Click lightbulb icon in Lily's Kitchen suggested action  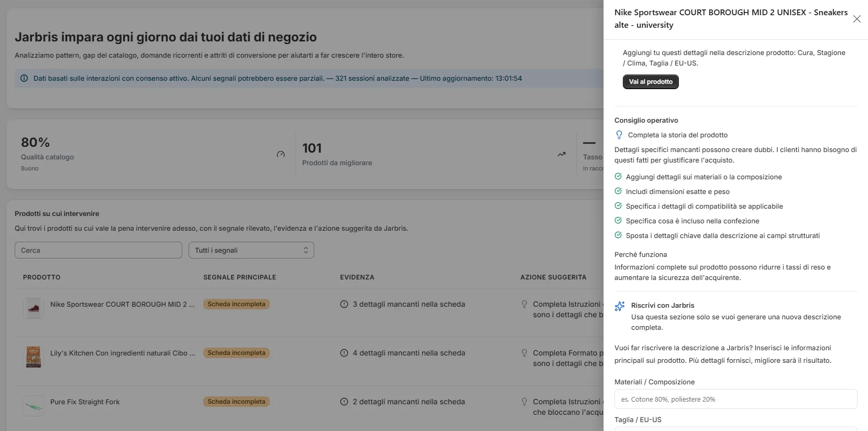(x=524, y=353)
